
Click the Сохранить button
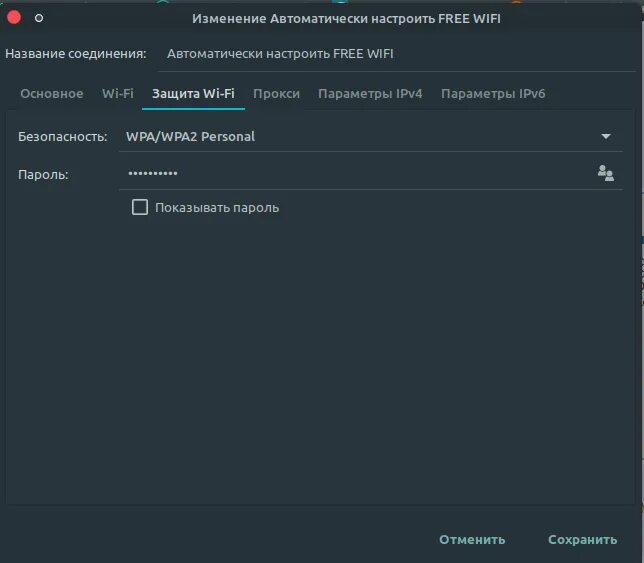pyautogui.click(x=582, y=540)
